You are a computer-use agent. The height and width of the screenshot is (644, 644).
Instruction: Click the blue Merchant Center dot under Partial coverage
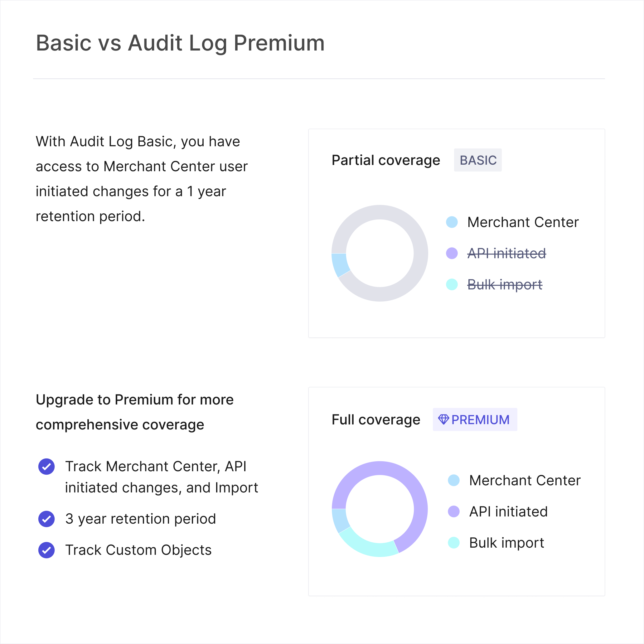pos(452,222)
